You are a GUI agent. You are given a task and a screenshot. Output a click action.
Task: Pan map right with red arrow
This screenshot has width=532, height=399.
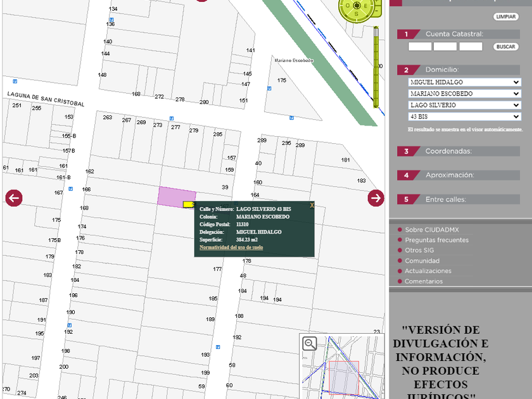[x=376, y=198]
